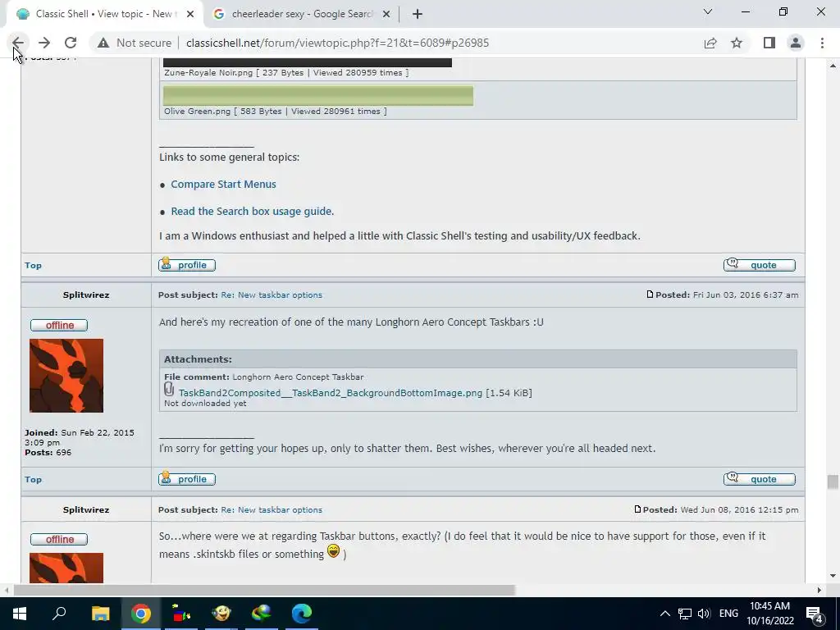The image size is (840, 630).
Task: Click the address bar URL field
Action: [337, 43]
